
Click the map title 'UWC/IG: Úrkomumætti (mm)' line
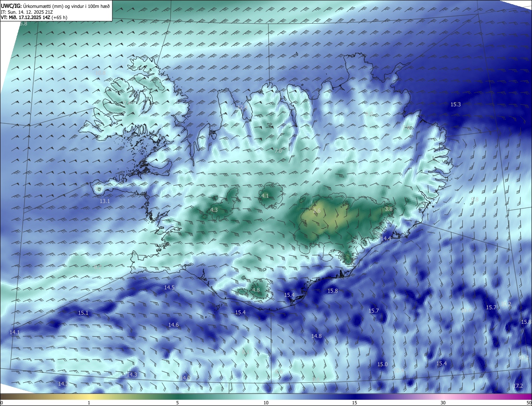[x=55, y=6]
